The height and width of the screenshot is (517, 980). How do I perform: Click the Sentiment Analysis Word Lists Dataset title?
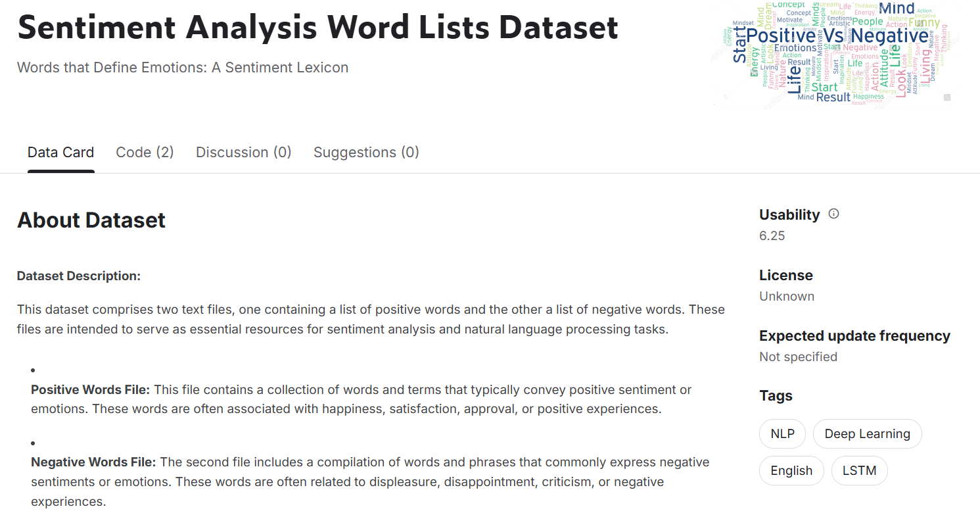317,28
